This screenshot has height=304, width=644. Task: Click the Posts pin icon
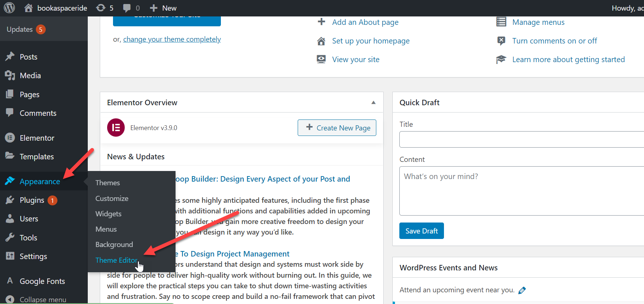pyautogui.click(x=10, y=56)
